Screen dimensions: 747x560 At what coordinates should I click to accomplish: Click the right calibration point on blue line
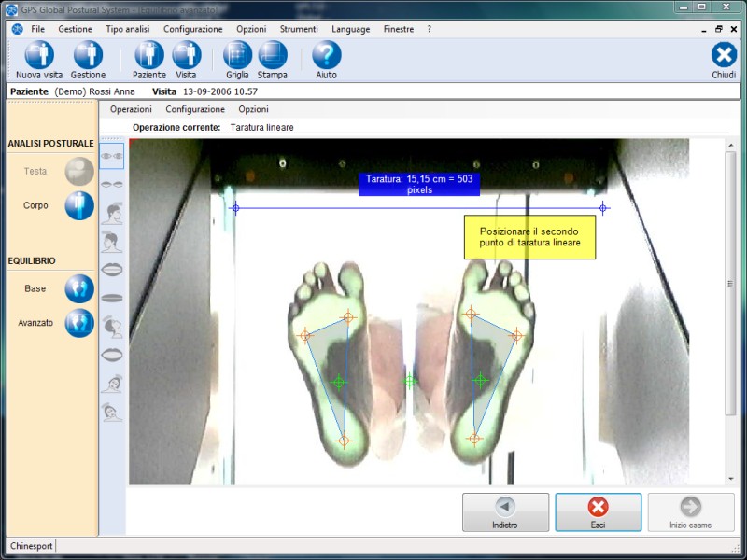[x=603, y=208]
